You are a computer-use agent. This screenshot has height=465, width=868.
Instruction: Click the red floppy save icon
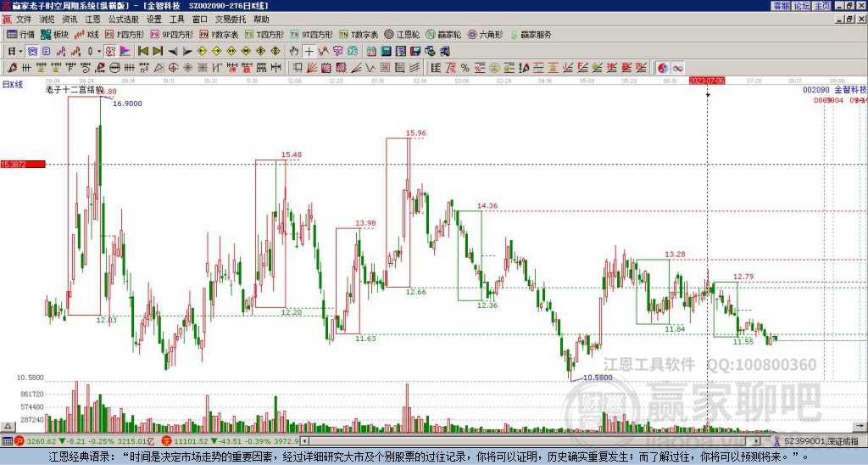pyautogui.click(x=415, y=52)
